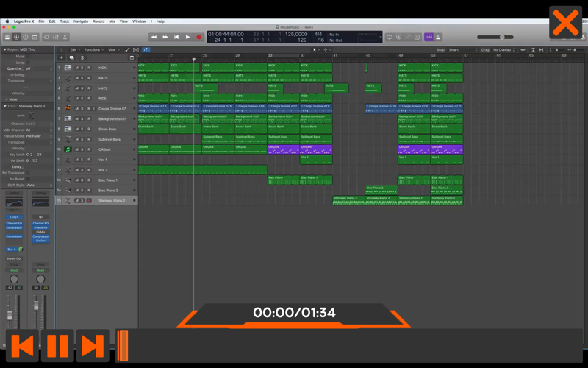Screen dimensions: 588x368
Task: Open the View dropdown in Tracks area
Action: [113, 49]
